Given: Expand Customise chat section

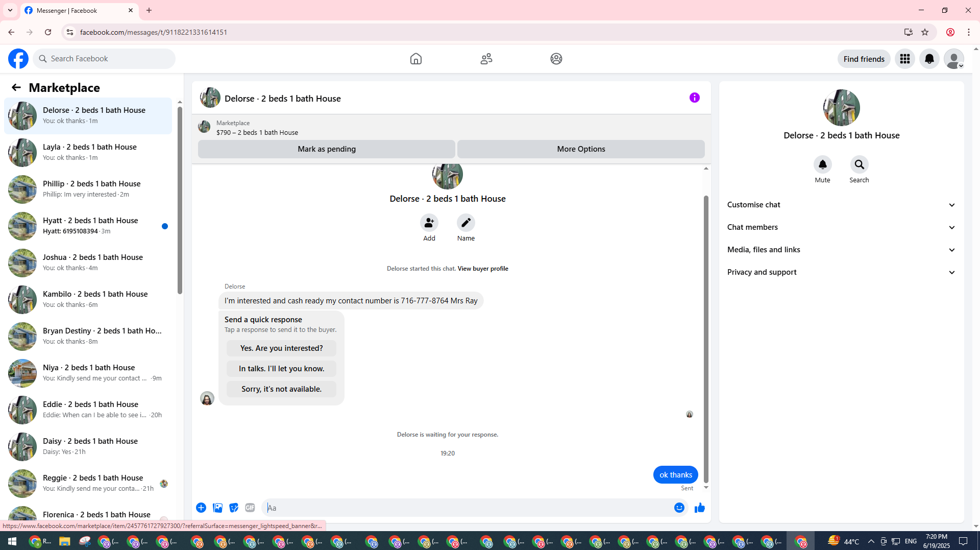Looking at the screenshot, I should tap(842, 205).
